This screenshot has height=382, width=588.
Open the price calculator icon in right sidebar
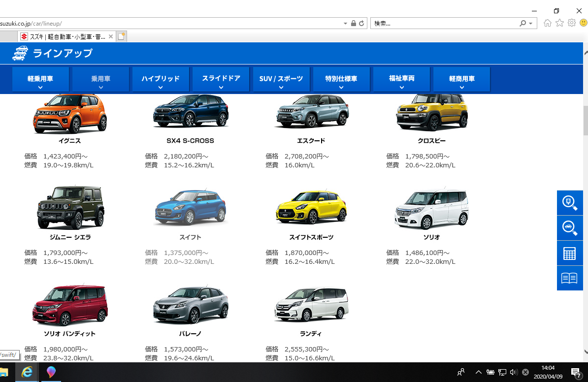(570, 253)
